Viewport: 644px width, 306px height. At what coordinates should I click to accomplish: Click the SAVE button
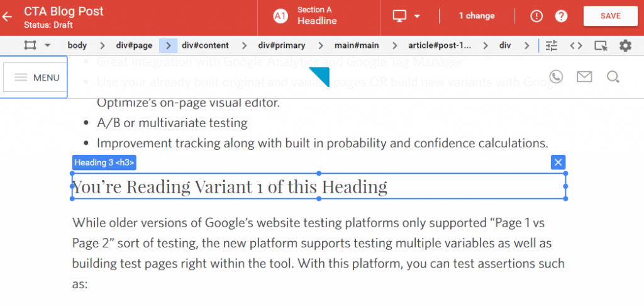click(x=610, y=16)
